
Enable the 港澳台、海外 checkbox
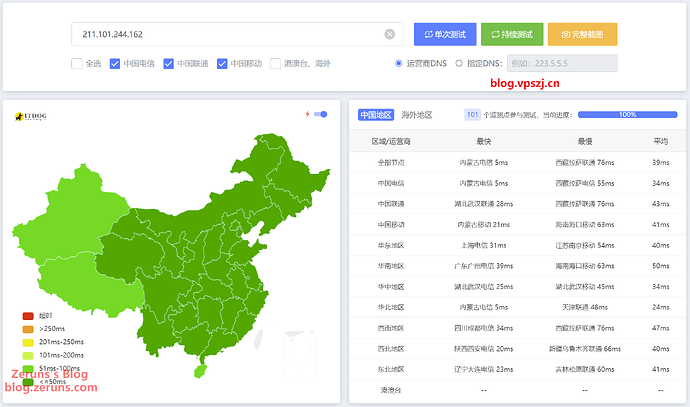tap(275, 64)
